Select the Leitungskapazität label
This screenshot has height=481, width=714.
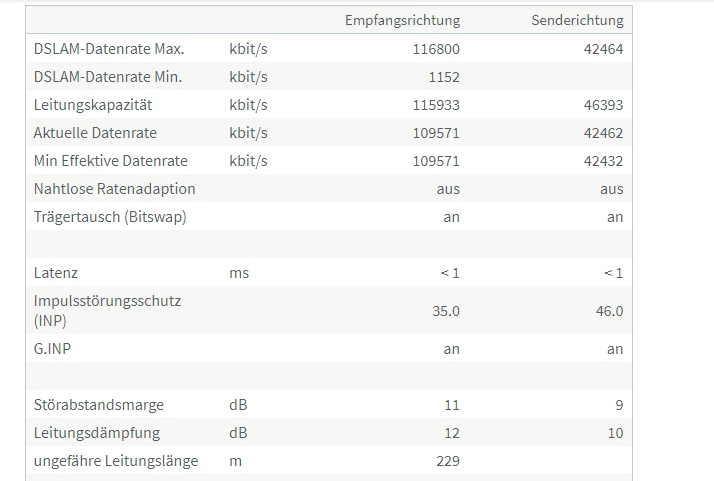point(93,105)
